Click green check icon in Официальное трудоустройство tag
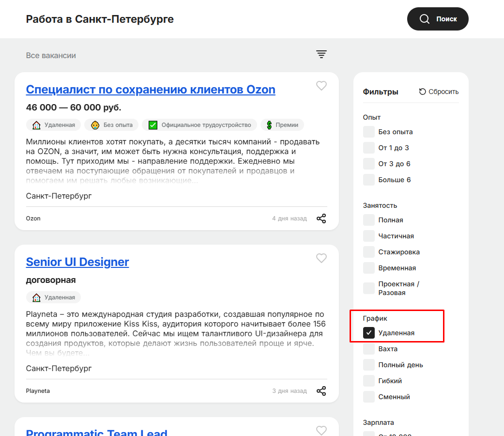This screenshot has width=504, height=436. point(153,125)
